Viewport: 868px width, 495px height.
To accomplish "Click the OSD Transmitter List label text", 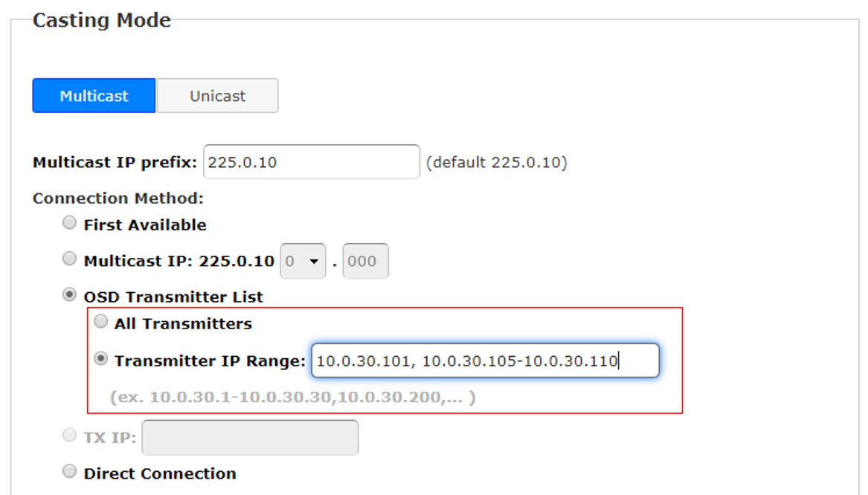I will tap(173, 297).
